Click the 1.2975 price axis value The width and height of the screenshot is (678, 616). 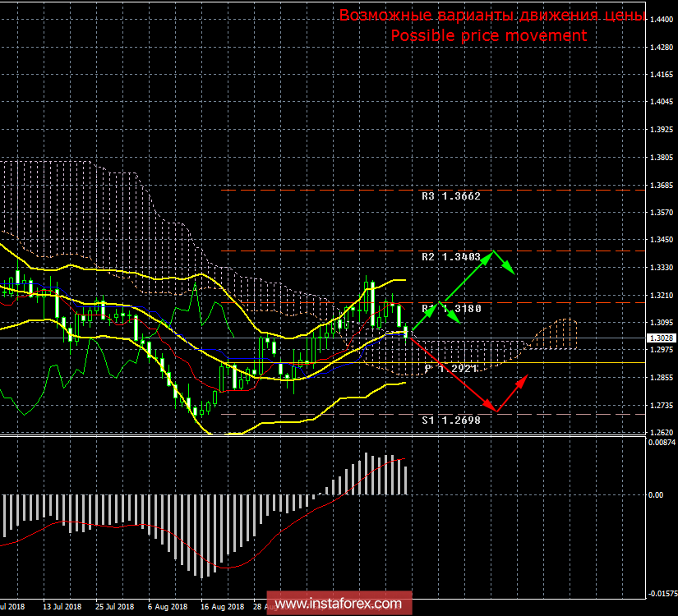(x=662, y=350)
